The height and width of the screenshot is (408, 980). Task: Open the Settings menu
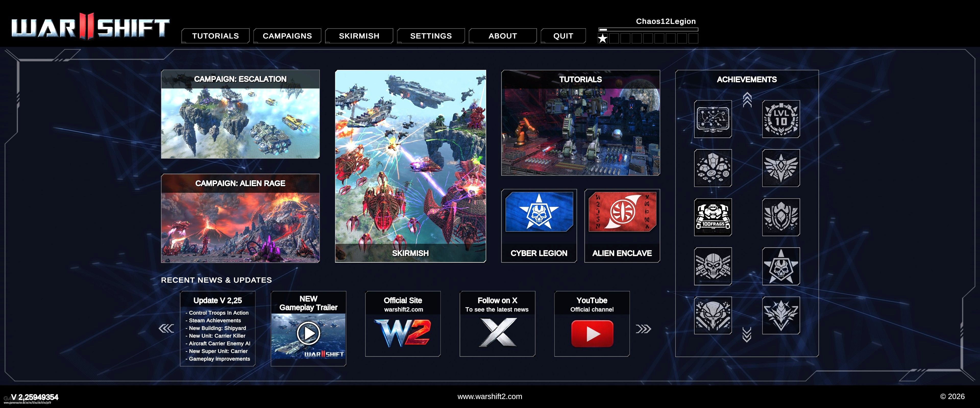[431, 36]
